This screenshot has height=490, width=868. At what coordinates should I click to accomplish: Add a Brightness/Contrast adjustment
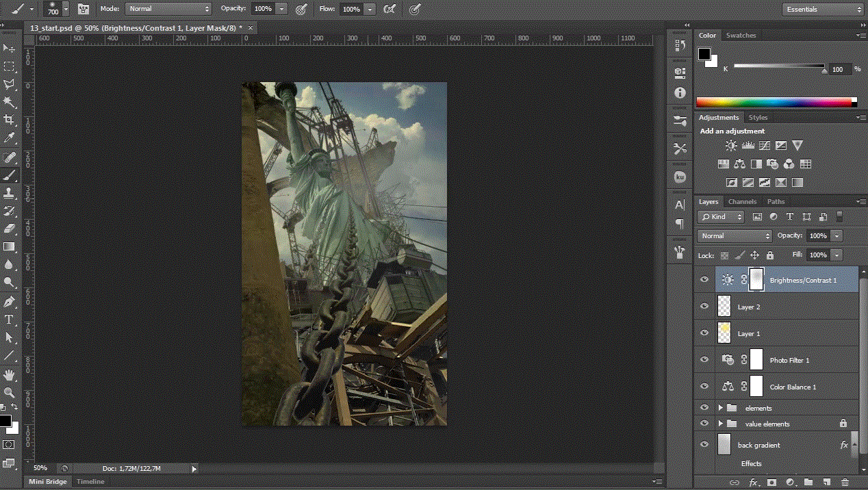[732, 146]
